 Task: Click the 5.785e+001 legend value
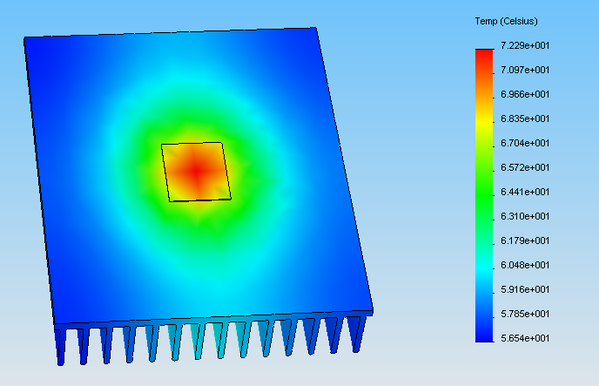point(525,314)
